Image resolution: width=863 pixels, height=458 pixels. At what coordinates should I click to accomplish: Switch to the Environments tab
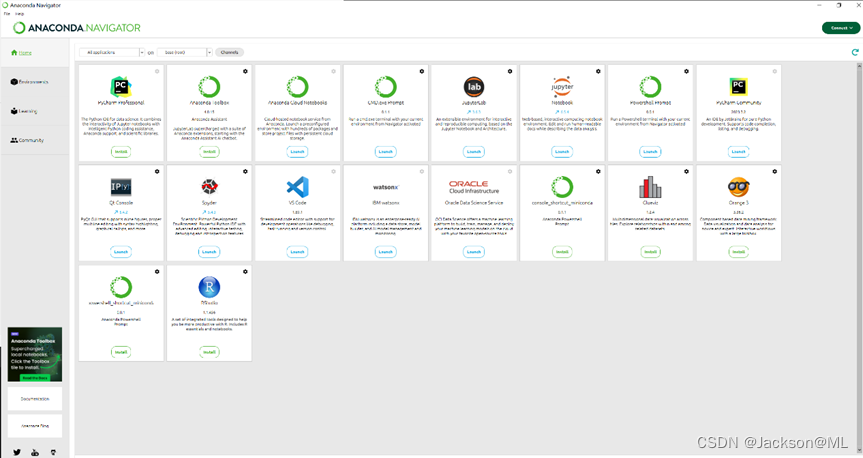34,82
